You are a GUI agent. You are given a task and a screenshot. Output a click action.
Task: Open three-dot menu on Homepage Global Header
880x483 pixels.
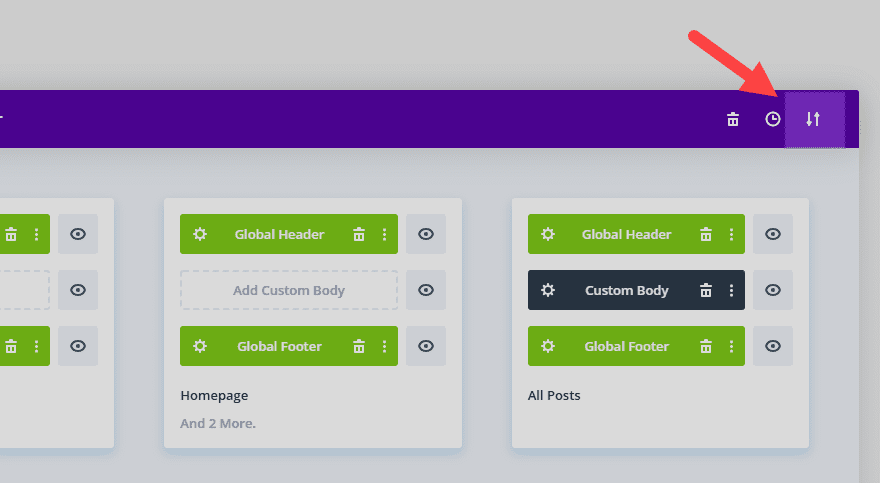point(384,234)
